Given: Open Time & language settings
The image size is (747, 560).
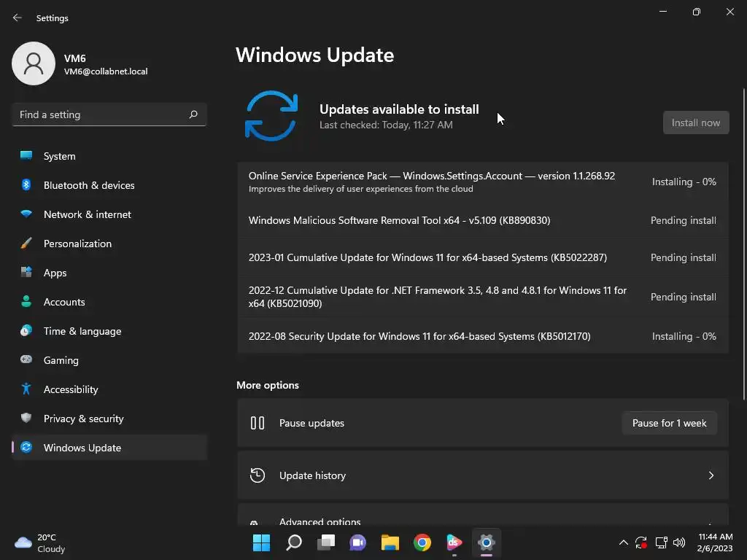Looking at the screenshot, I should [109, 331].
